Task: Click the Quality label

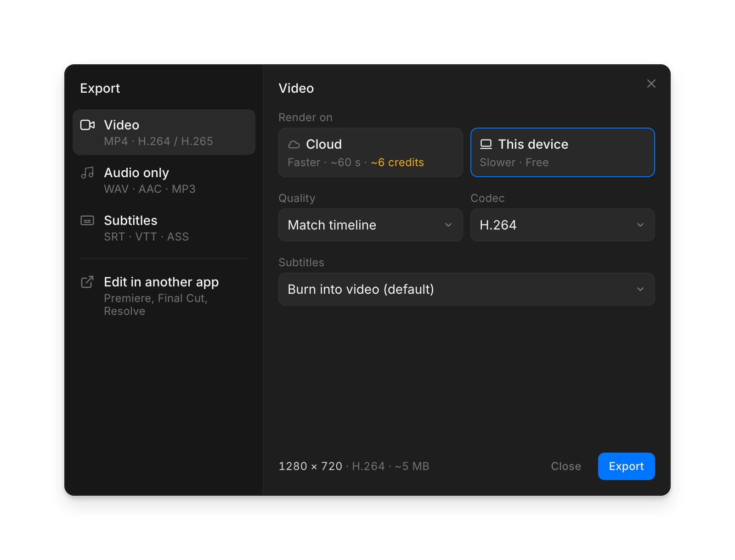Action: point(297,198)
